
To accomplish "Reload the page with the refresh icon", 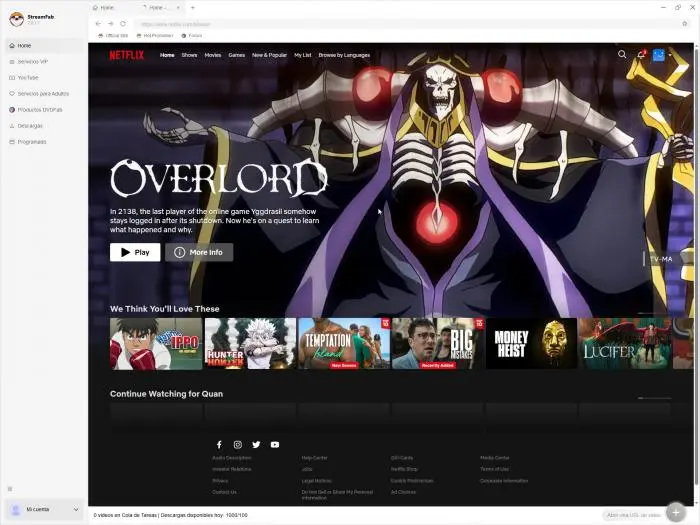I will (123, 24).
